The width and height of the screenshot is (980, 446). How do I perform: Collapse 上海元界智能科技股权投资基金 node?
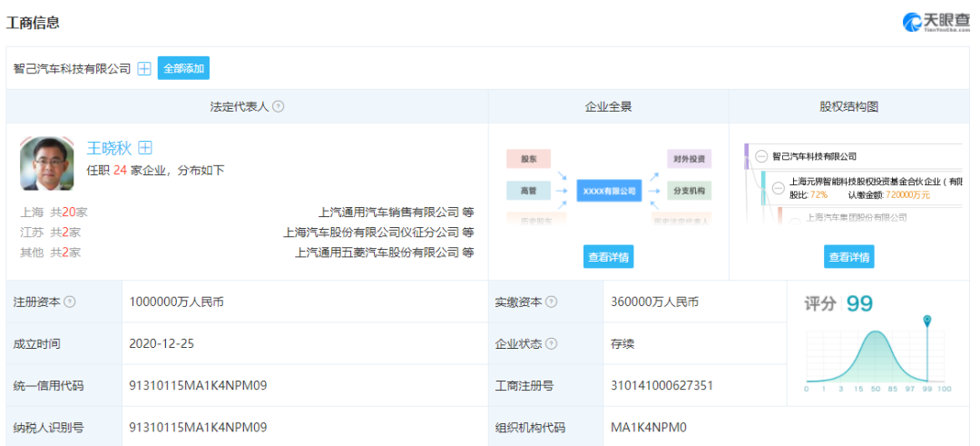tap(779, 187)
